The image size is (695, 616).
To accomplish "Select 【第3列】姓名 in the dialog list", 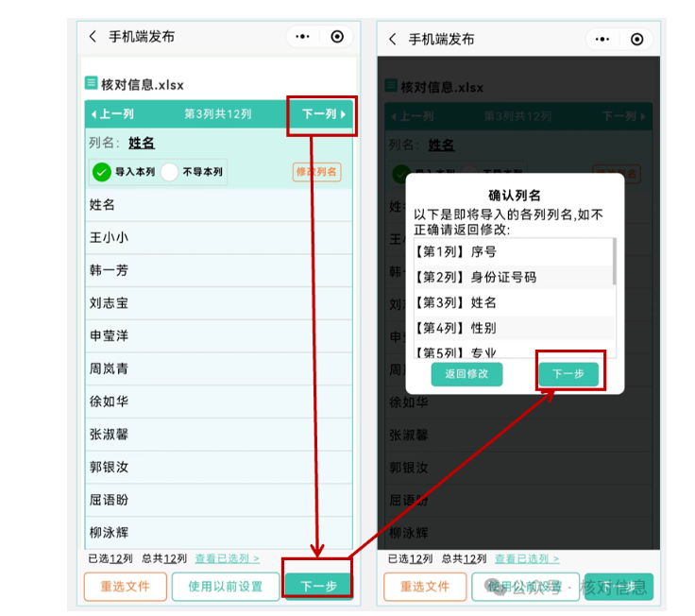I will tap(514, 303).
